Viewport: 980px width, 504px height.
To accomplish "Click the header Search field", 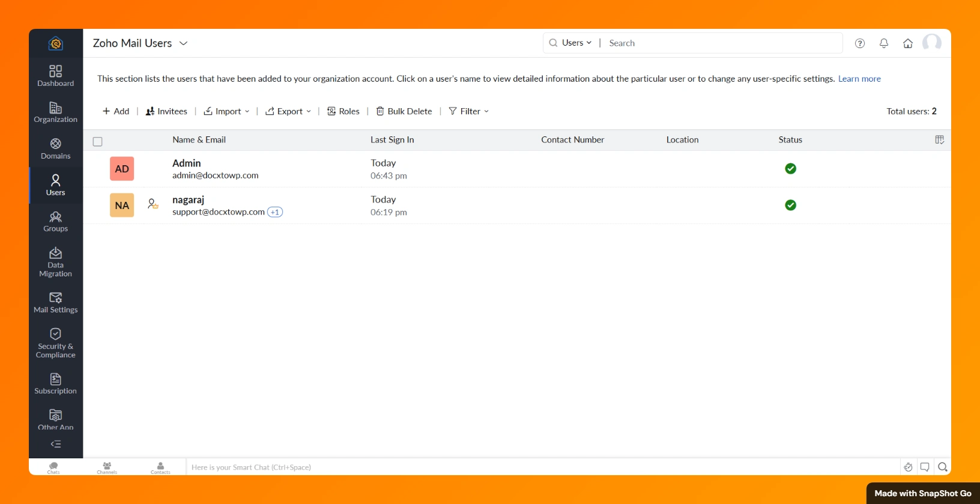I will [x=723, y=43].
